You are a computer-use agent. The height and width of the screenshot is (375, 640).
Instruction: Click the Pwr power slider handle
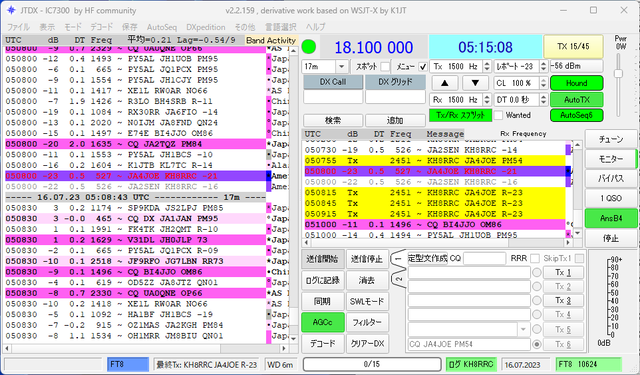click(618, 73)
